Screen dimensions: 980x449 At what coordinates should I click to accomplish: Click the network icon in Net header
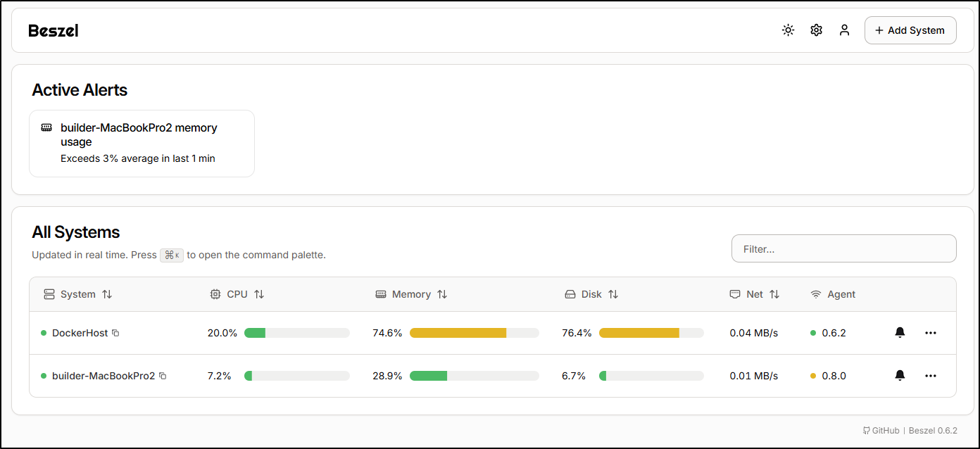735,294
